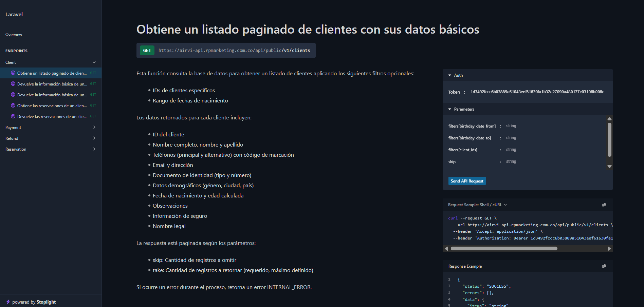Open the powered by Stoplight link
Screen dimensions: 644x307
(x=34, y=302)
